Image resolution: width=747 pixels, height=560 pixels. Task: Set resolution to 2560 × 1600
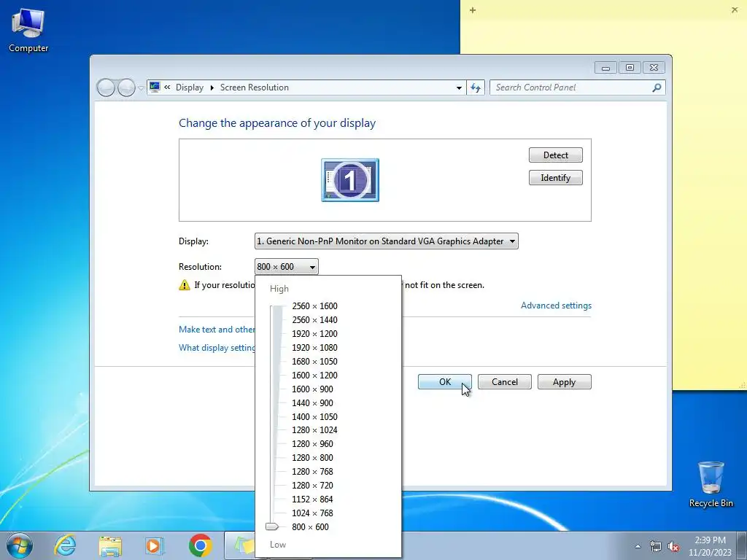314,306
